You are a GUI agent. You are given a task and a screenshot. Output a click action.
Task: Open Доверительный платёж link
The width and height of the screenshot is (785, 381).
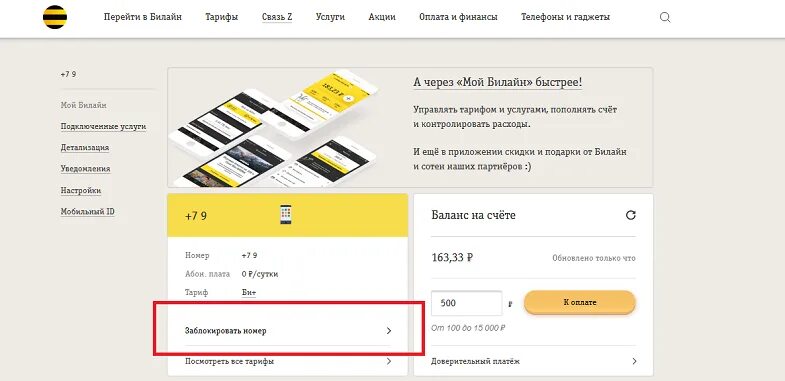(x=475, y=361)
